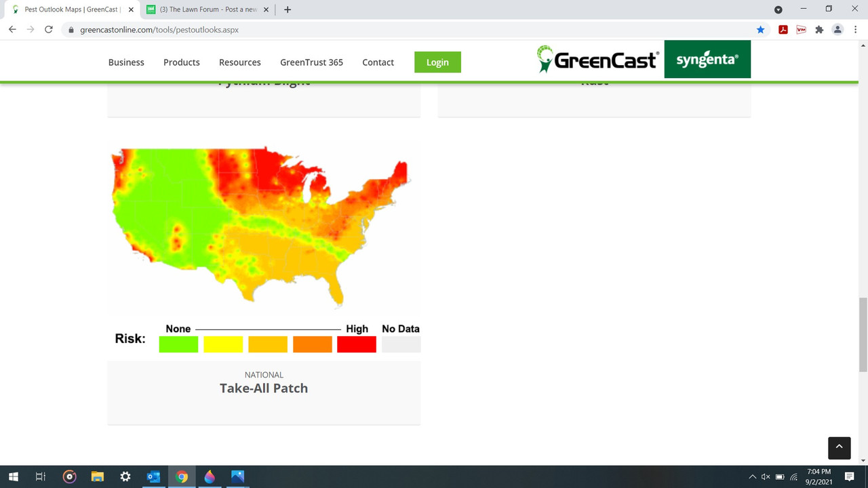Image resolution: width=868 pixels, height=488 pixels.
Task: Open the Chrome three-dot menu
Action: click(855, 29)
